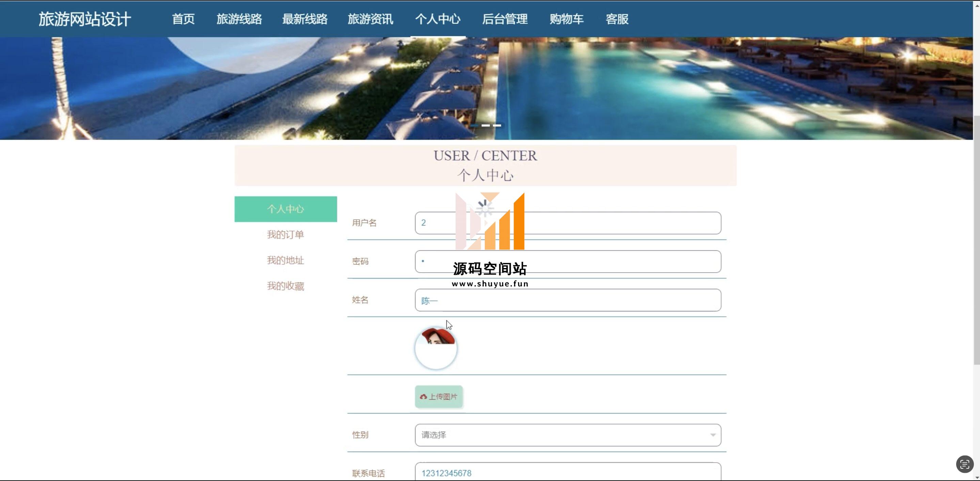Click the 上传图片 button
The image size is (980, 481).
click(439, 397)
